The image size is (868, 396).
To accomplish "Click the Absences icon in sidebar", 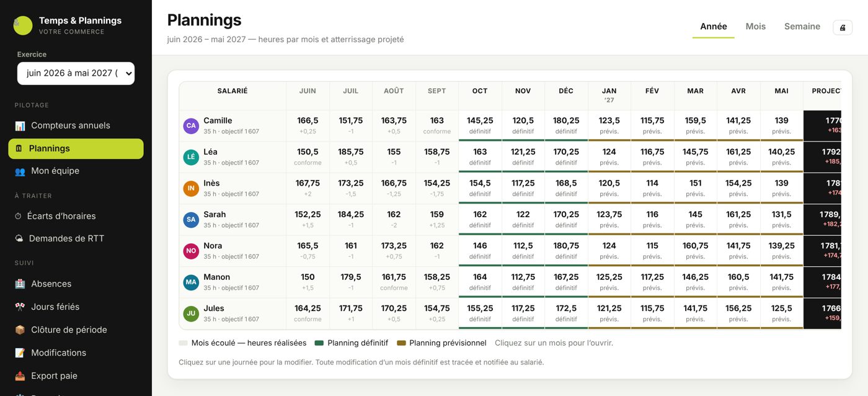I will 20,284.
